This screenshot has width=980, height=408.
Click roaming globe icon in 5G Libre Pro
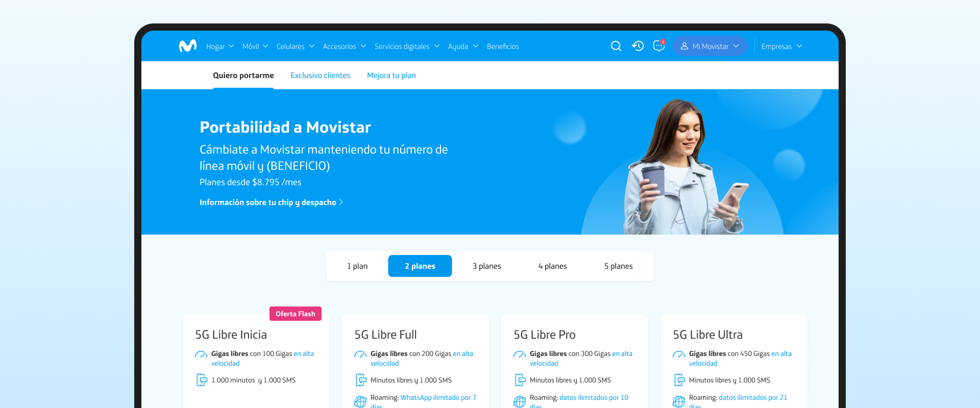[x=520, y=401]
